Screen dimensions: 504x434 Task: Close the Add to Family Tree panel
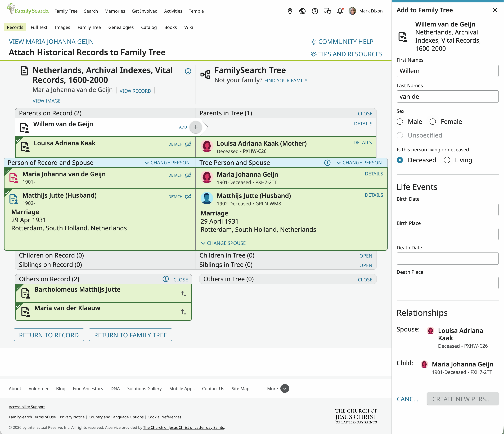click(495, 10)
